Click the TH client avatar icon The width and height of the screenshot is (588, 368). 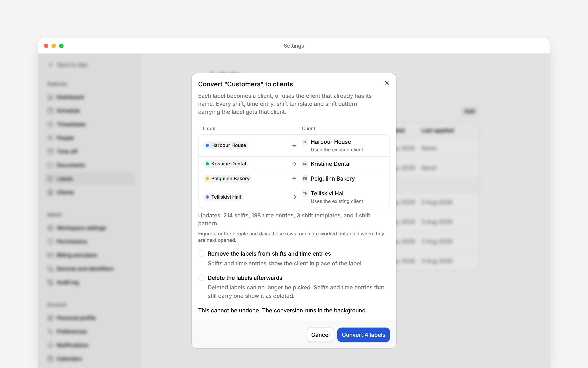[x=305, y=193]
